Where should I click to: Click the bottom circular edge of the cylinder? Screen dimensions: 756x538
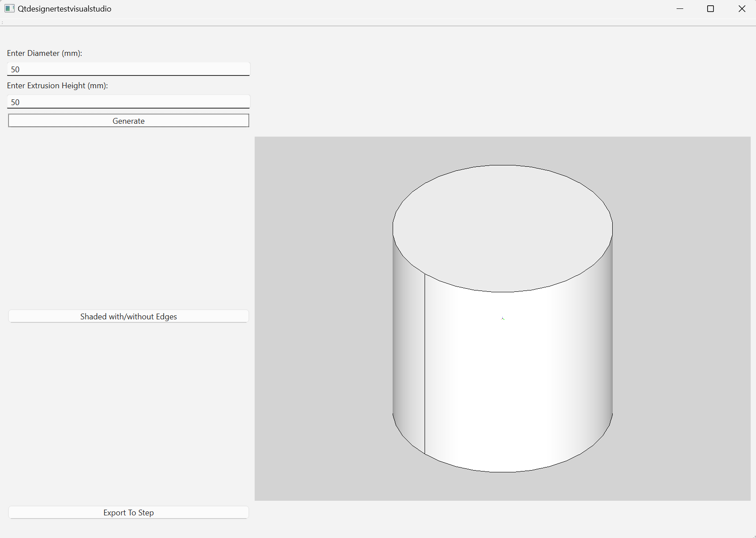[x=503, y=472]
